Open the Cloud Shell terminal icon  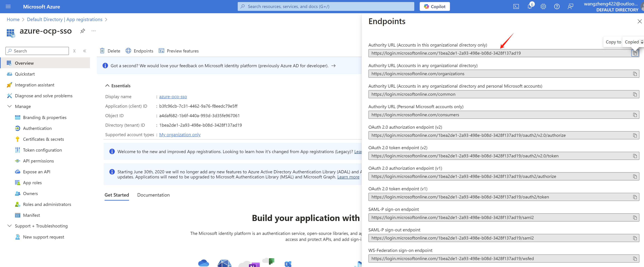tap(516, 6)
